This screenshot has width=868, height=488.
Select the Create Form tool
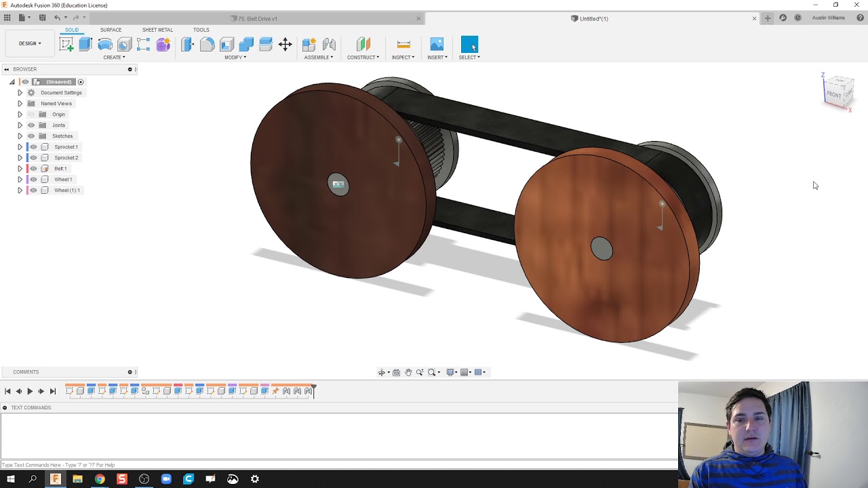pyautogui.click(x=163, y=45)
